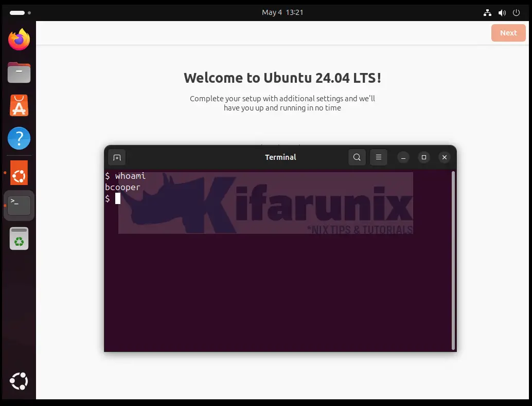The image size is (532, 406).
Task: Open the calendar from the May 4 clock
Action: 282,12
